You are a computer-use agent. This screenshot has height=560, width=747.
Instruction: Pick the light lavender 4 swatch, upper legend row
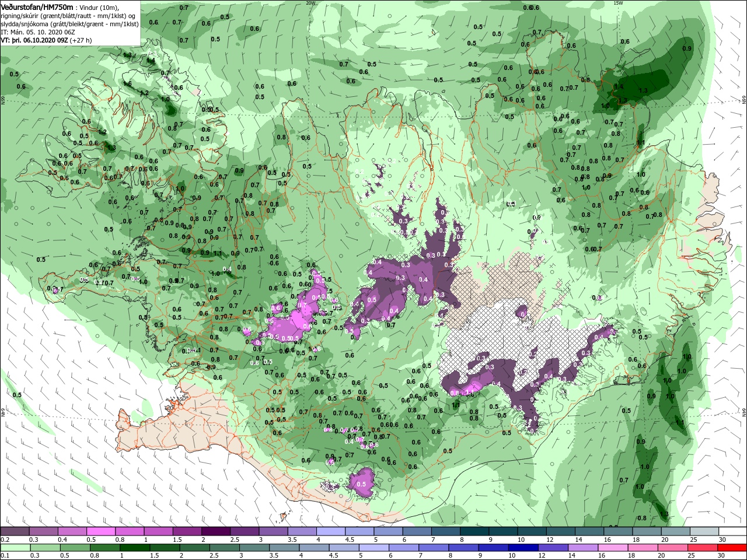point(330,531)
